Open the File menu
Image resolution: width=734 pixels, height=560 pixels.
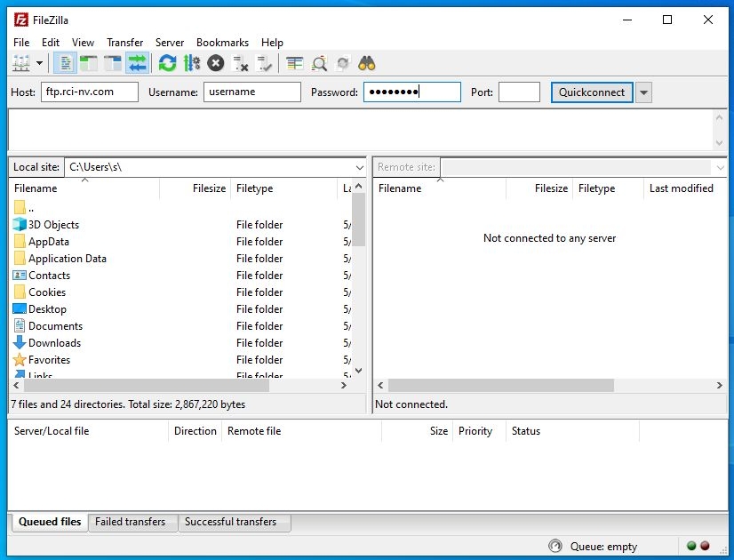click(x=21, y=42)
